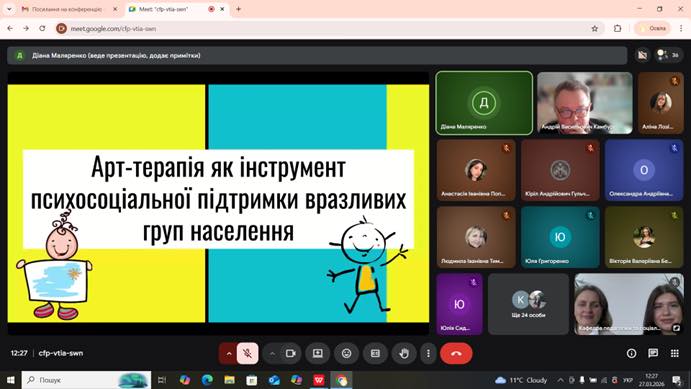Go forward in browser history
Image resolution: width=691 pixels, height=389 pixels.
pyautogui.click(x=26, y=28)
